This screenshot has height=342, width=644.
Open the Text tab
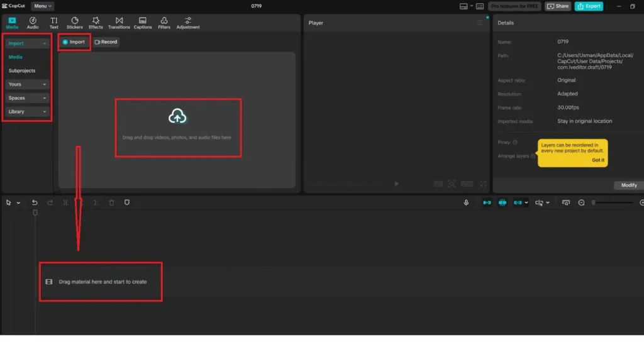(x=54, y=23)
